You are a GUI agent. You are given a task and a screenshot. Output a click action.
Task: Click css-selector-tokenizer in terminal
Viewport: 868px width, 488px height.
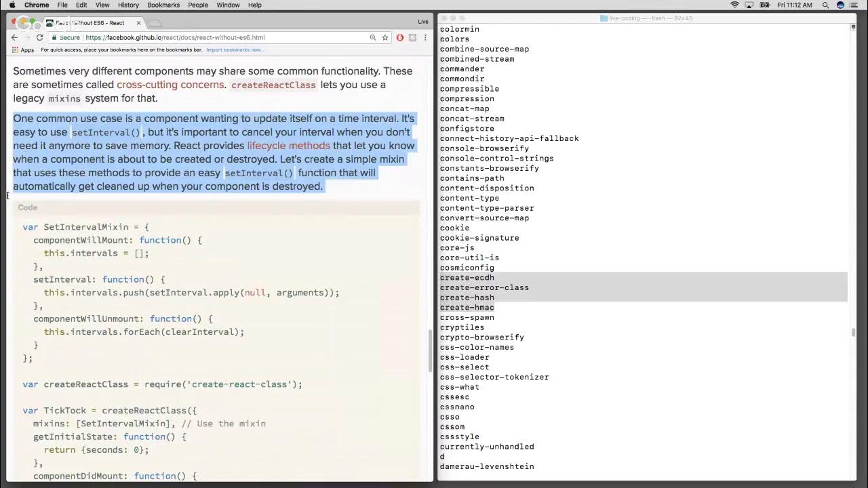coord(494,377)
